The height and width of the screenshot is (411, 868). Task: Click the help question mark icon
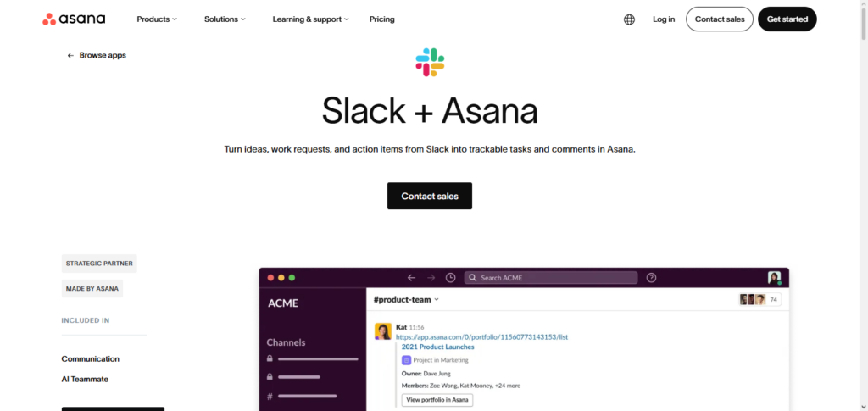click(652, 278)
